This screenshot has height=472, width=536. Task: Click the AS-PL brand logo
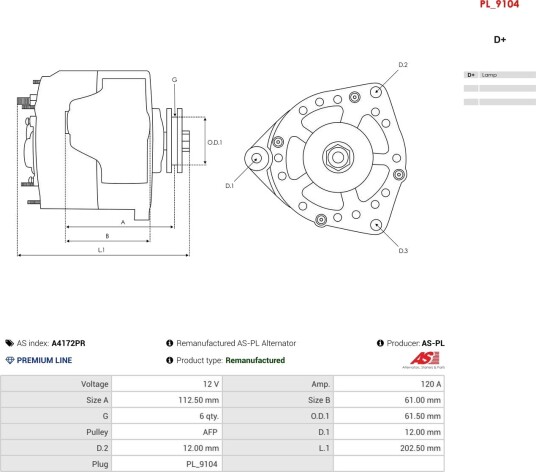pos(424,360)
